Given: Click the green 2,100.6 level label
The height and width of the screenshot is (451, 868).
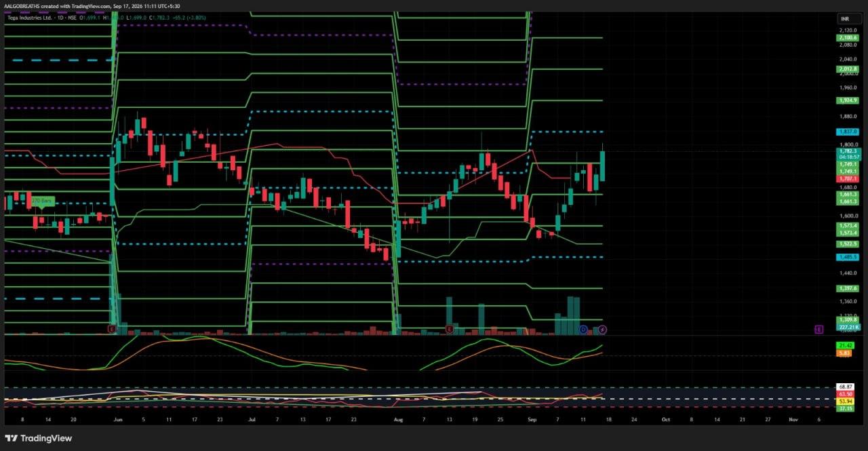Looking at the screenshot, I should click(848, 38).
